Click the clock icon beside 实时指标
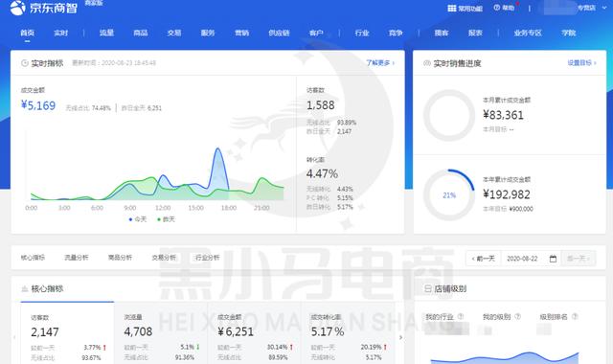This screenshot has height=364, width=613. coord(25,63)
